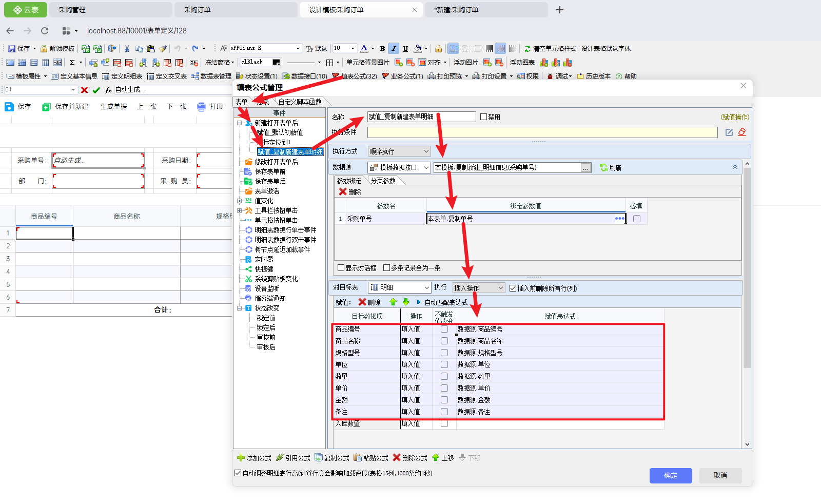This screenshot has width=821, height=504.
Task: Switch to the 分页参数 tab
Action: (x=383, y=181)
